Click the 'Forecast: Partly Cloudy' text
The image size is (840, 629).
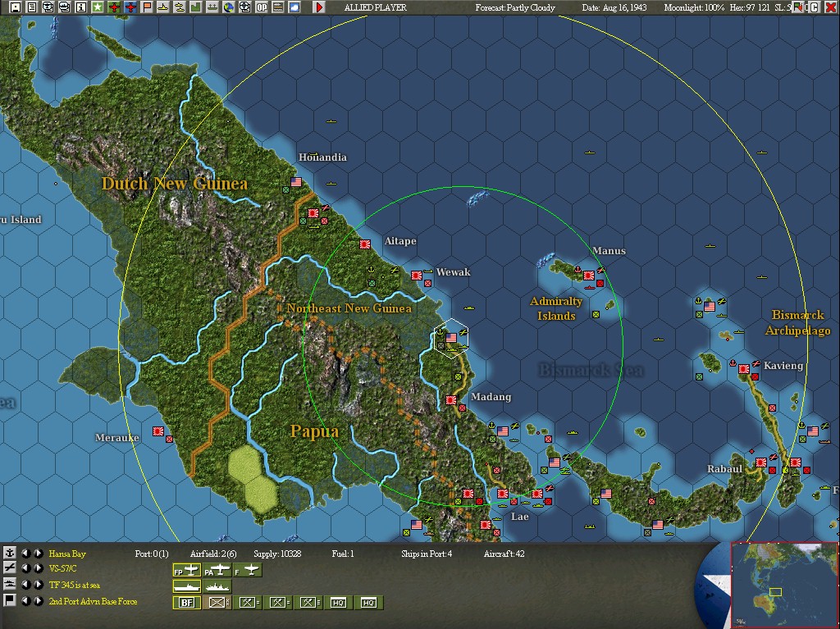pyautogui.click(x=515, y=7)
